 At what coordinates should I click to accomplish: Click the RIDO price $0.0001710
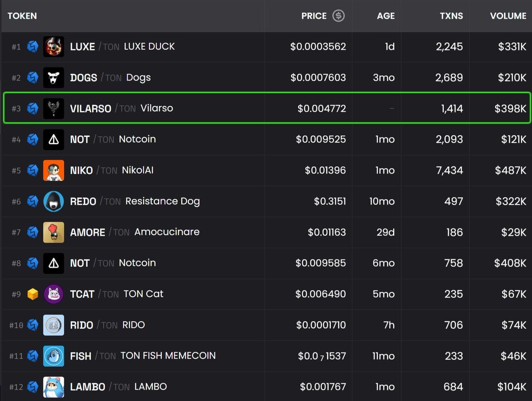click(321, 325)
